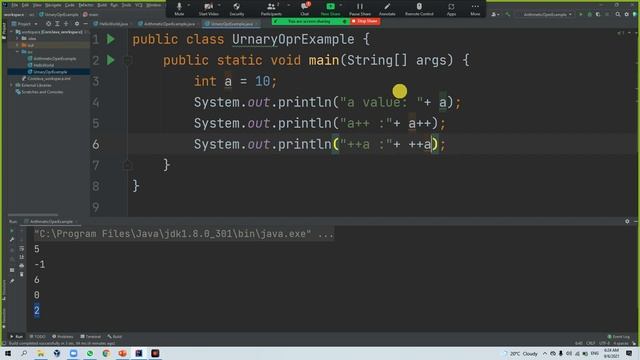640x360 pixels.
Task: Open Run panel settings gear
Action: [x=627, y=221]
